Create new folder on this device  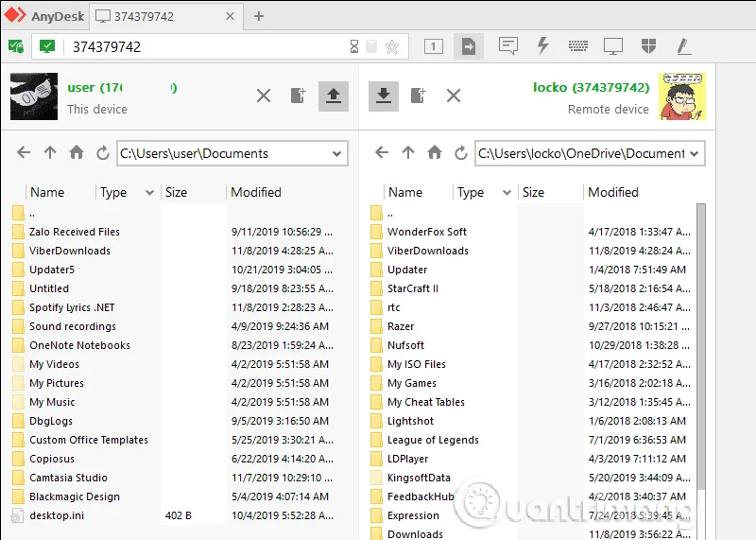[x=299, y=96]
